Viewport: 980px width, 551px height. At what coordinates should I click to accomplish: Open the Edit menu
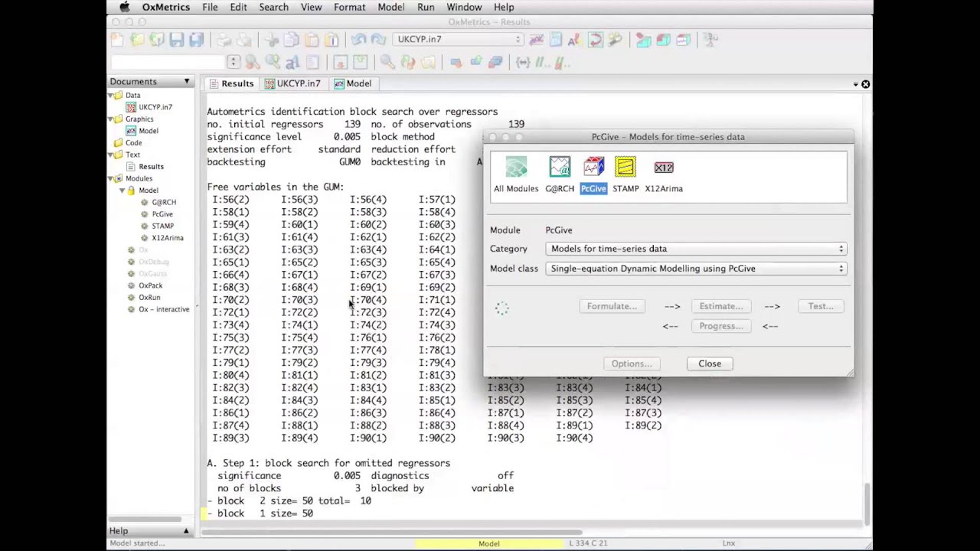[x=238, y=7]
